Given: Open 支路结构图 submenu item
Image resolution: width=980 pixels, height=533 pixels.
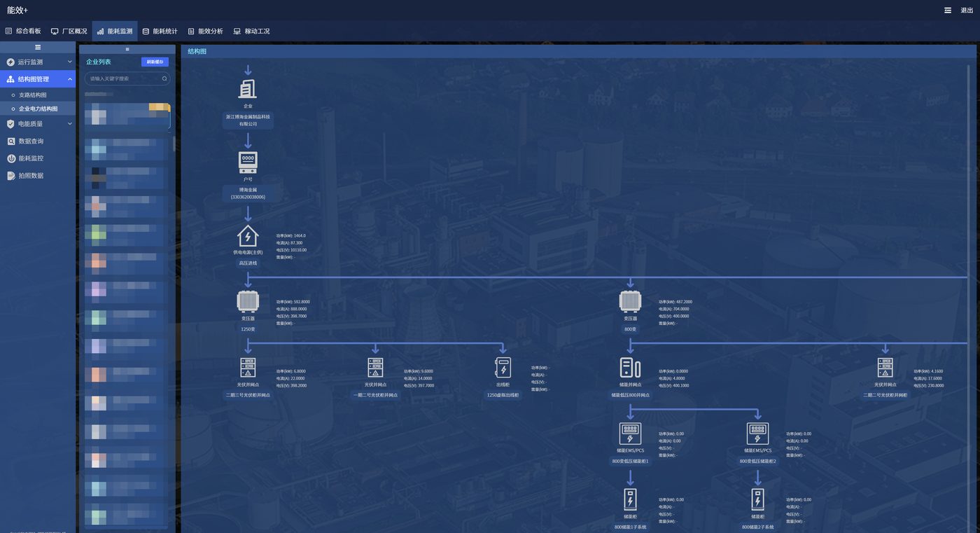Looking at the screenshot, I should click(x=38, y=95).
